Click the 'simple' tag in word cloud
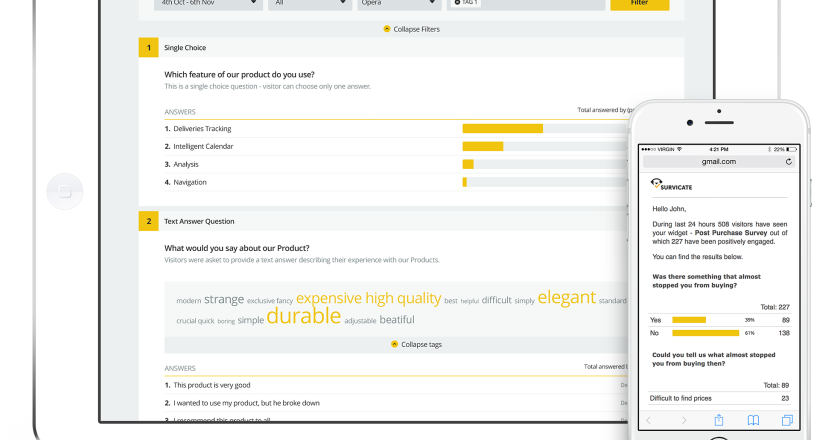The image size is (840, 440). click(251, 320)
